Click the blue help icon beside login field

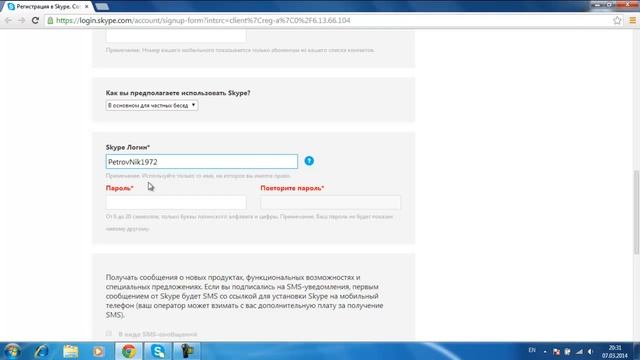[x=309, y=161]
